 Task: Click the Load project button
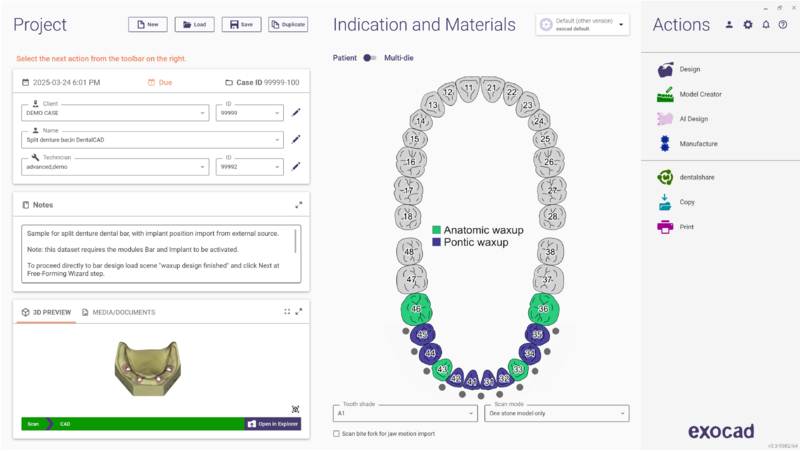tap(194, 24)
